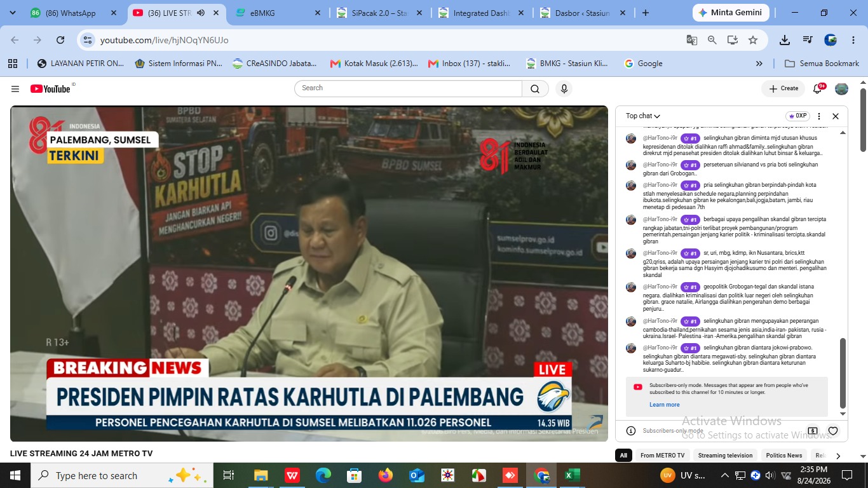Close the WhatsApp tab

(114, 13)
